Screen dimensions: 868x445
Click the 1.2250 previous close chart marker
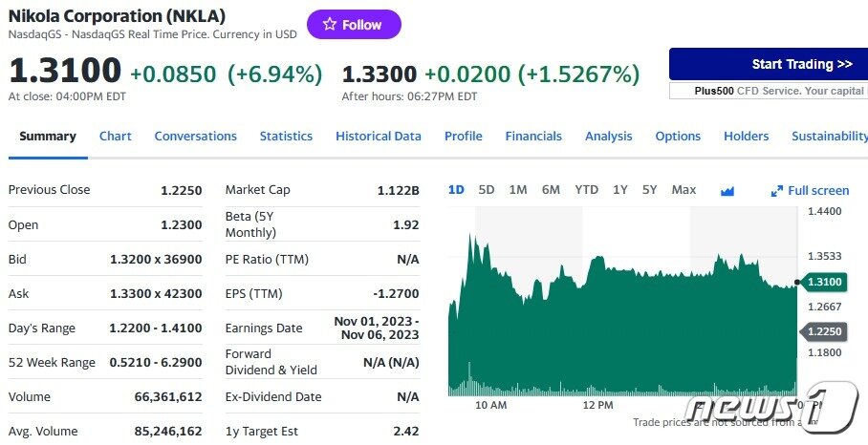(822, 330)
